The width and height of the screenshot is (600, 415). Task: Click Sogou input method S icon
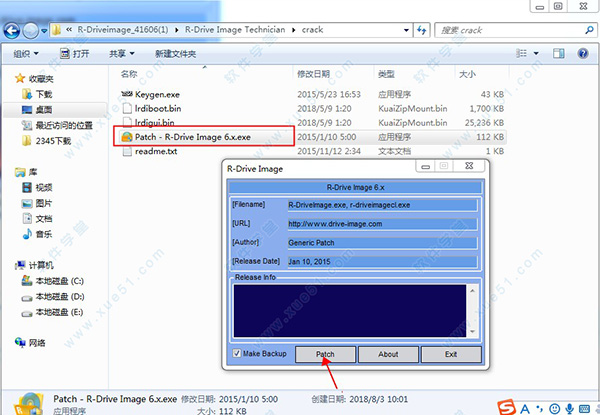click(x=507, y=408)
